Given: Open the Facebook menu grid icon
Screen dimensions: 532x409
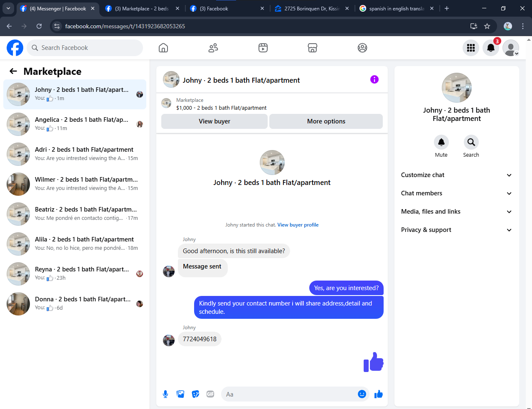Looking at the screenshot, I should coord(471,48).
